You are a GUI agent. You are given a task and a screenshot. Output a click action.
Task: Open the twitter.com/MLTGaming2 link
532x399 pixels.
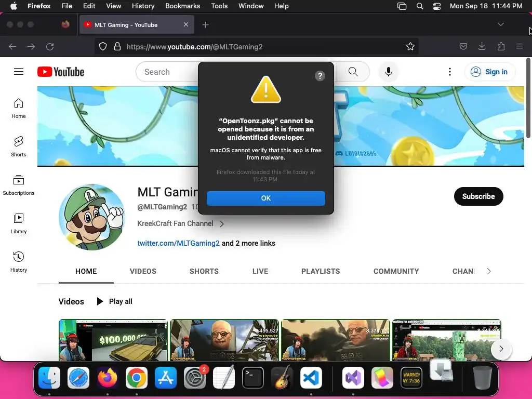[x=179, y=243]
